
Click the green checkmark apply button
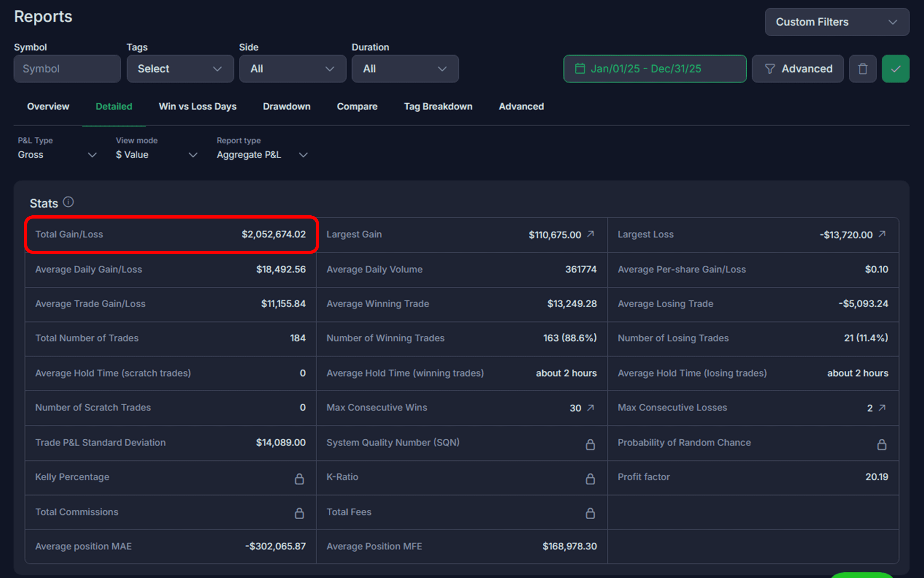pos(895,69)
